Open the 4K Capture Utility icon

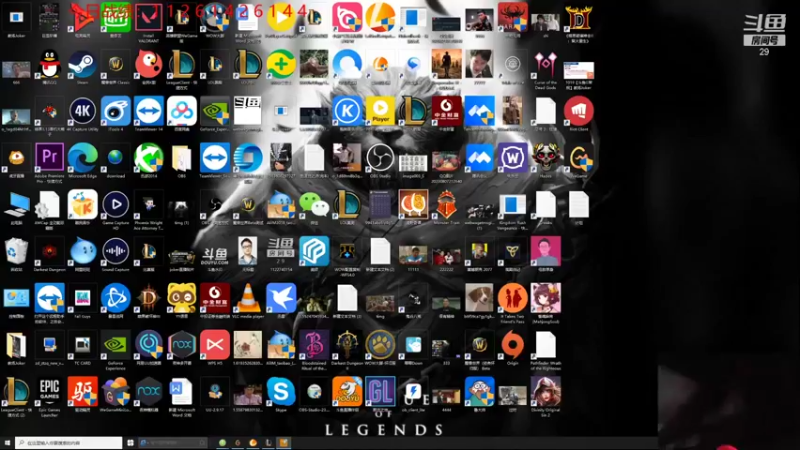[83, 111]
